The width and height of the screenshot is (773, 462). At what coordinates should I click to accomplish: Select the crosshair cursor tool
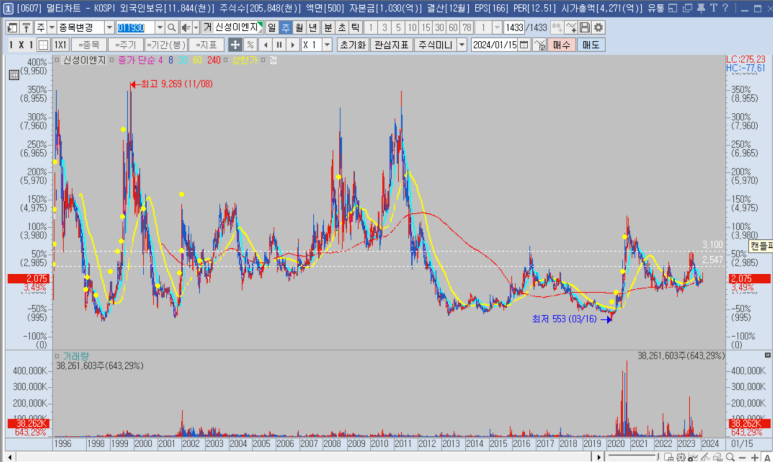click(x=235, y=45)
